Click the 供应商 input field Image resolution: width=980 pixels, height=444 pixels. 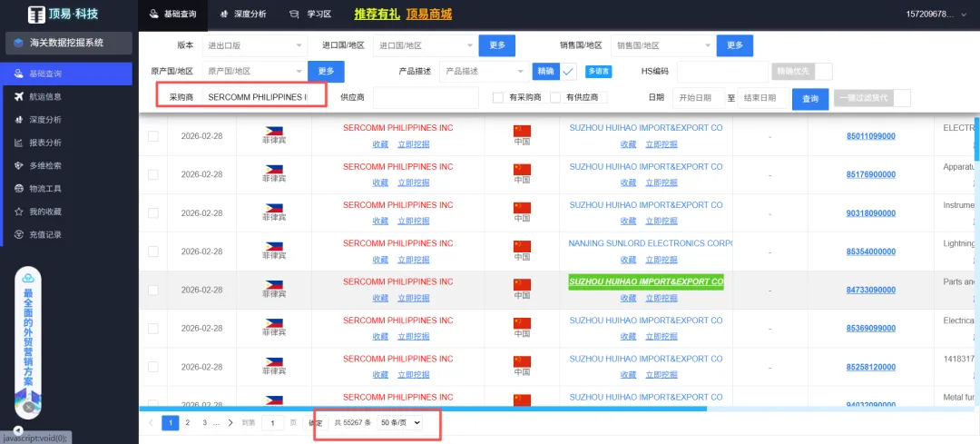click(426, 97)
